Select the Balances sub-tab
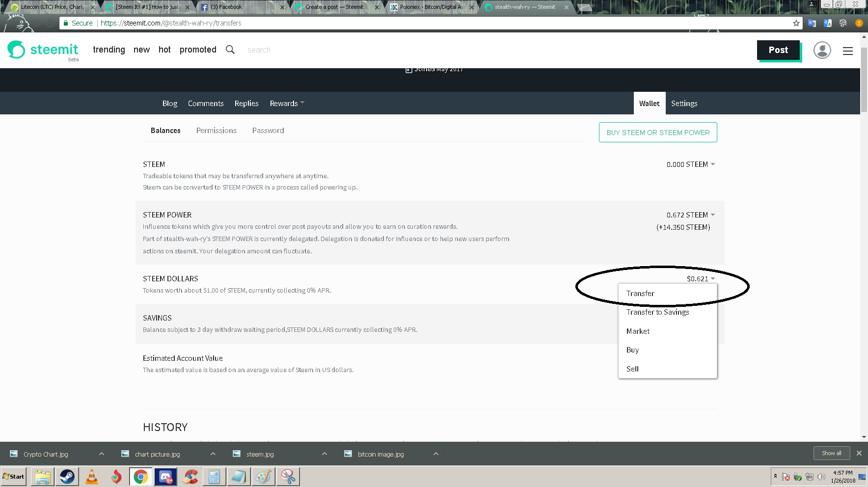Viewport: 868px width, 487px height. (165, 131)
